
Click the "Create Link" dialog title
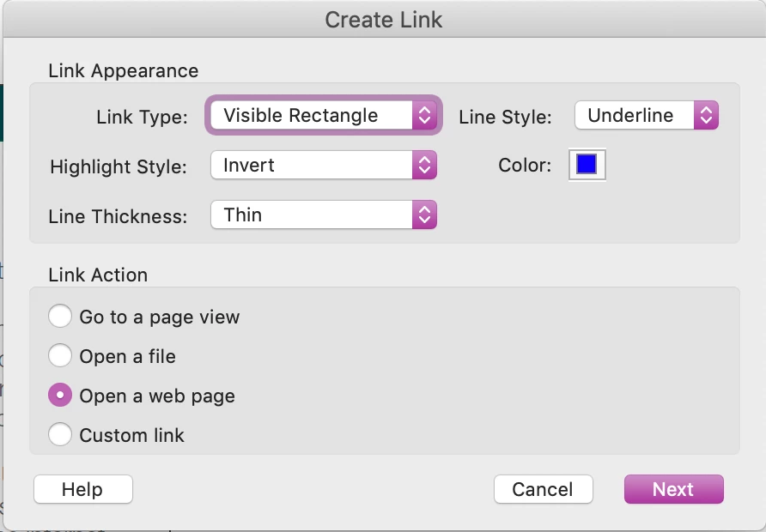383,20
